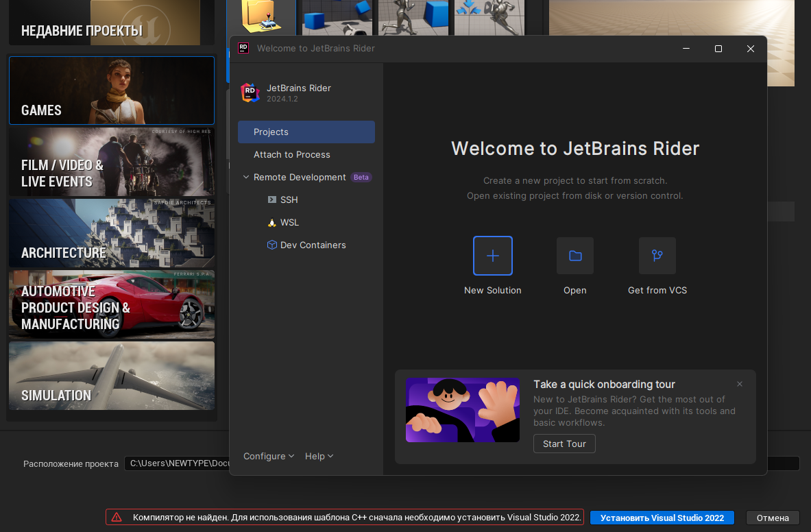Select Projects in the sidebar
This screenshot has height=532, width=811.
pyautogui.click(x=306, y=132)
